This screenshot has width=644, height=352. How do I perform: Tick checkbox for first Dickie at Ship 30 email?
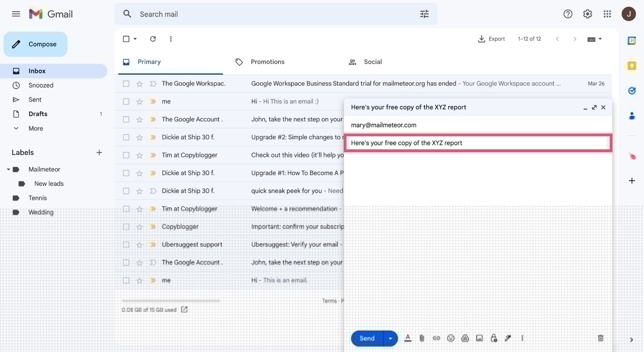126,137
